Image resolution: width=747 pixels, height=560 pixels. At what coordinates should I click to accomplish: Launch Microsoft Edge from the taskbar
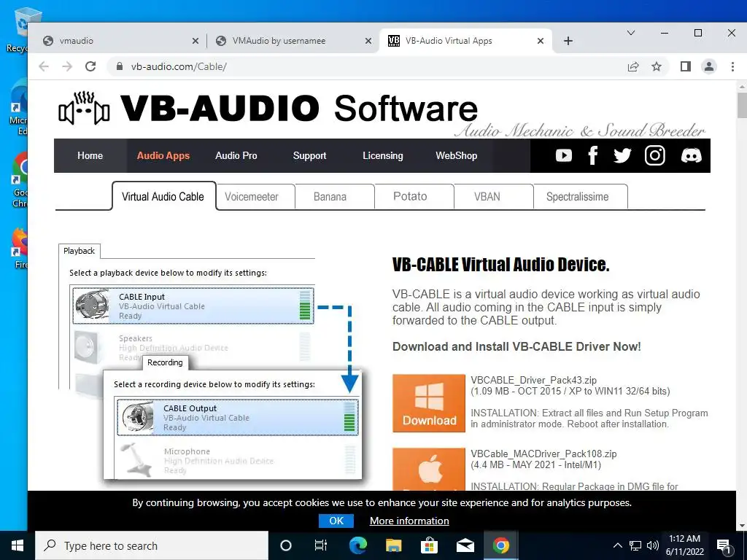(x=357, y=545)
